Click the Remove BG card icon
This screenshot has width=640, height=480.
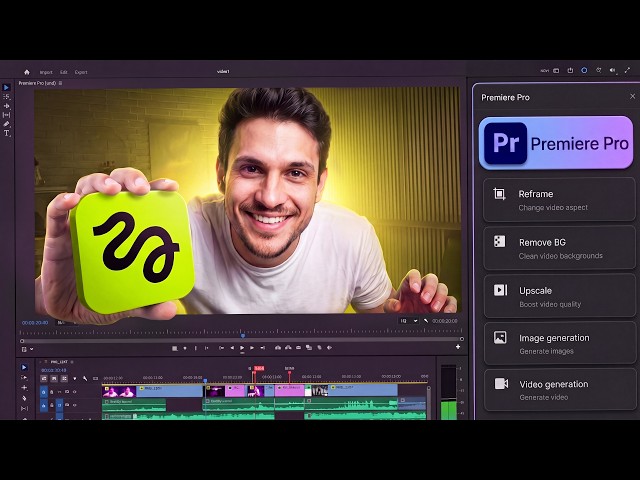pos(500,241)
